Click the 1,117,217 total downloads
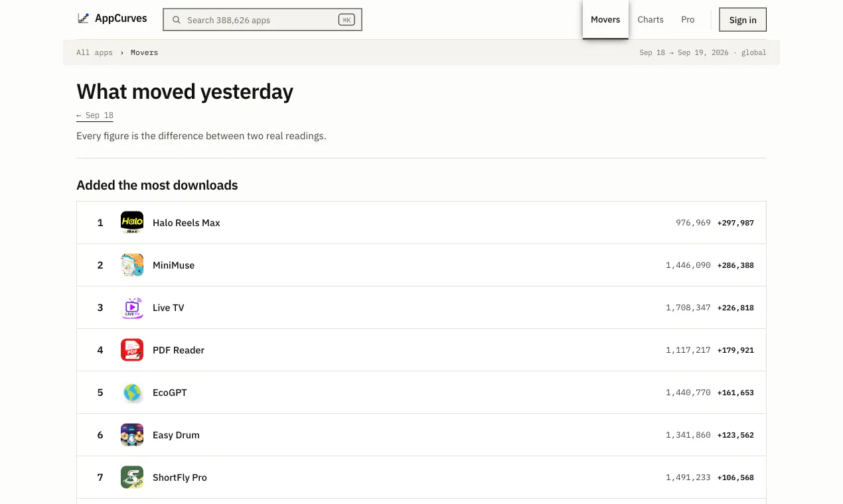 coord(688,350)
